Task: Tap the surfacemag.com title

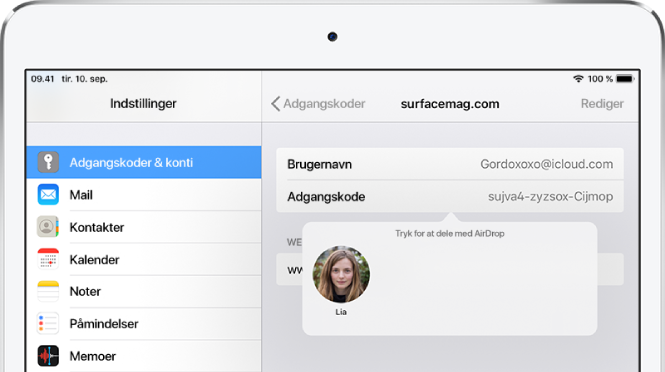Action: 450,104
